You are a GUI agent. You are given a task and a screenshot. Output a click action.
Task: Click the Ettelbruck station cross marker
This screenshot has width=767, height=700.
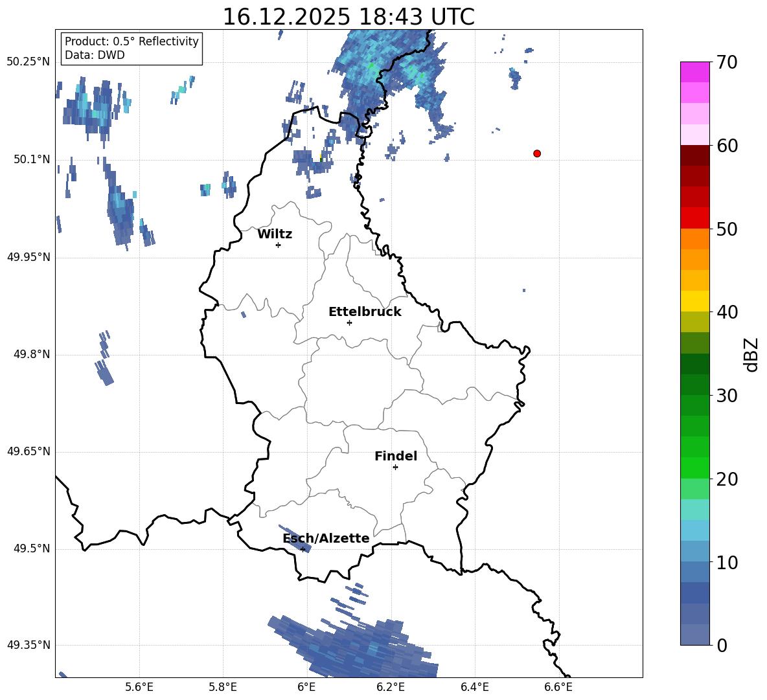coord(349,322)
